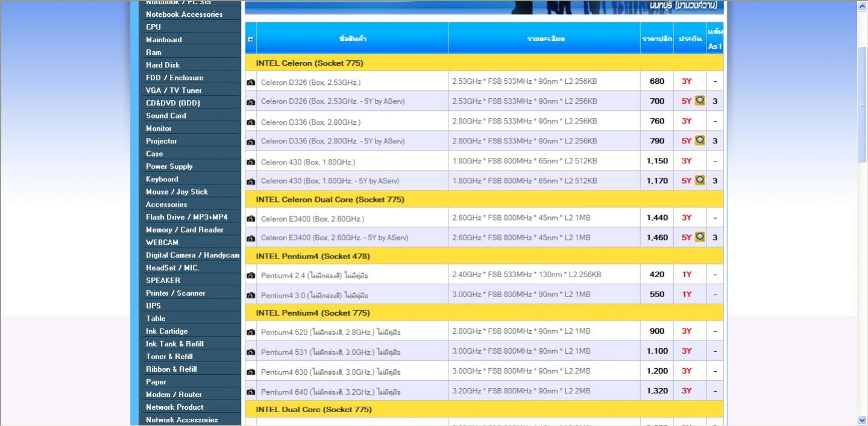The width and height of the screenshot is (868, 426).
Task: Click the page scrollbar down arrow
Action: point(862,420)
